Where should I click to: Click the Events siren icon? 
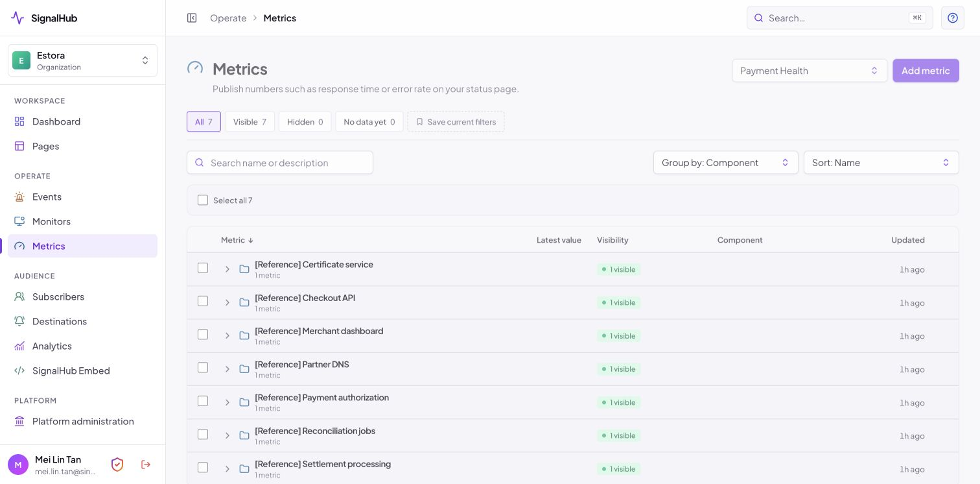(19, 197)
